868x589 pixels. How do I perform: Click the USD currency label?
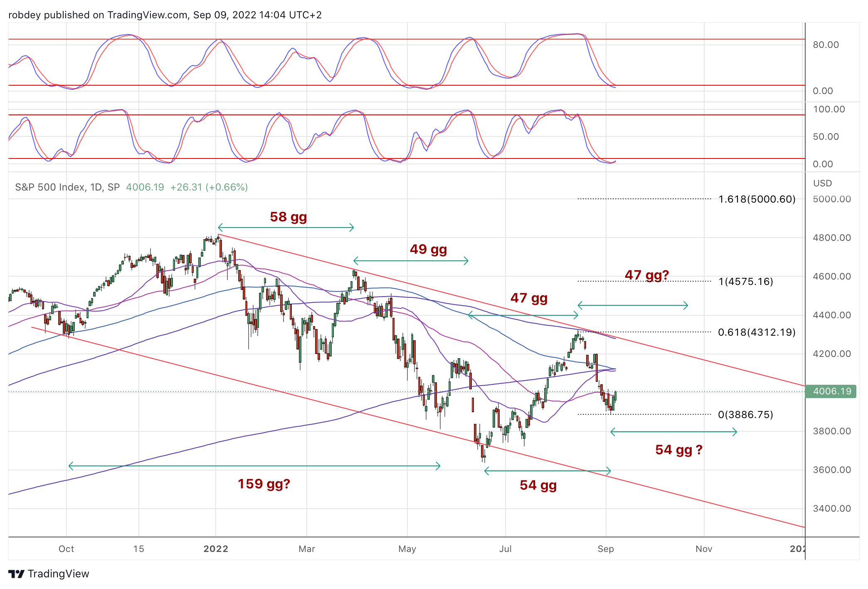pyautogui.click(x=823, y=183)
